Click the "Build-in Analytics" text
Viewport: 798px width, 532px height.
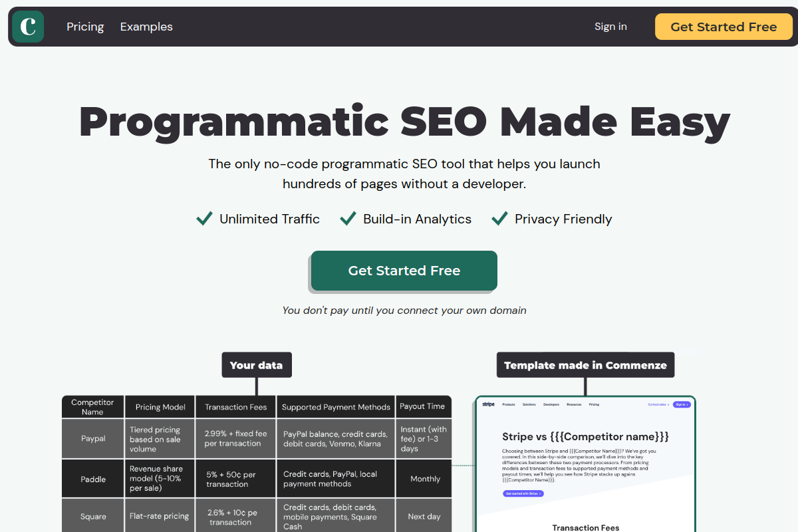coord(417,219)
